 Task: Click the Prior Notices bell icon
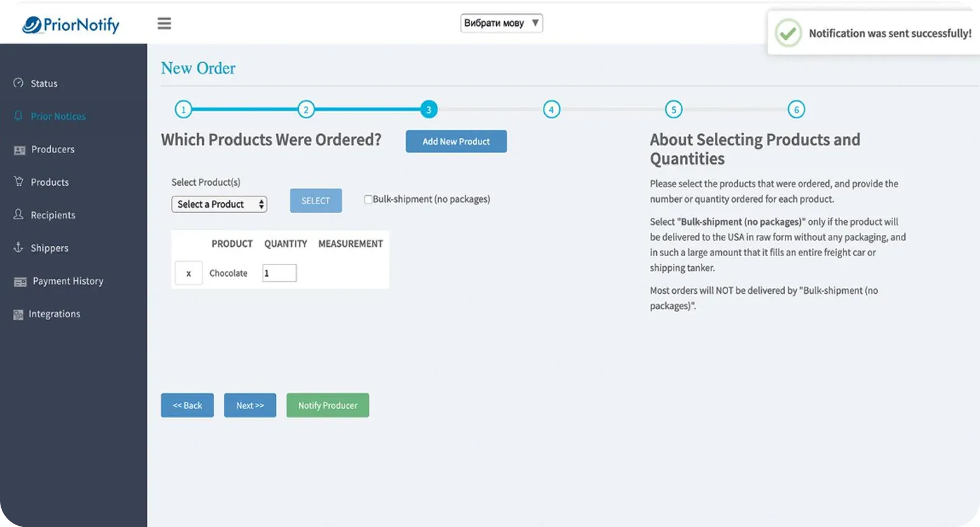(18, 116)
